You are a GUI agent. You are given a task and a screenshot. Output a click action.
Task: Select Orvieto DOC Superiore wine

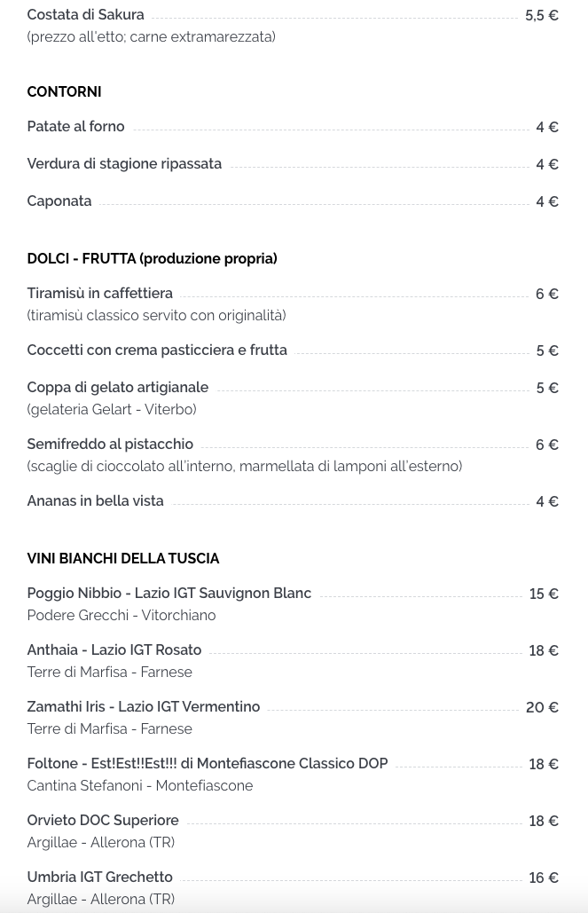[x=103, y=820]
